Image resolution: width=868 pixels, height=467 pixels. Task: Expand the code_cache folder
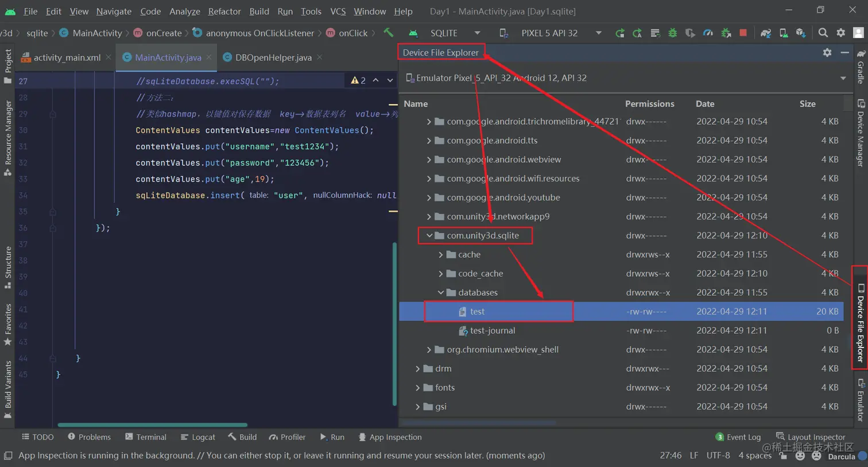pyautogui.click(x=440, y=273)
